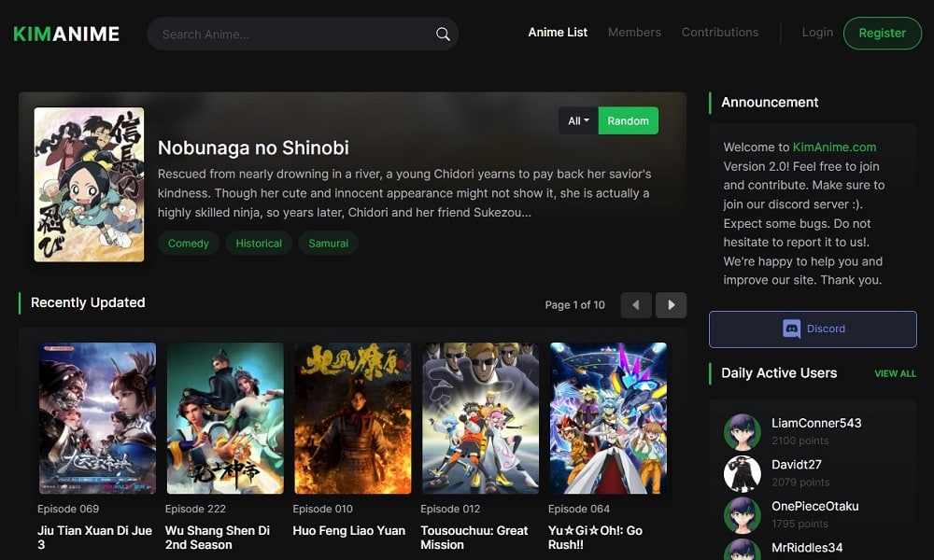Screen dimensions: 934x560
Task: Open the All filter dropdown
Action: click(x=578, y=120)
